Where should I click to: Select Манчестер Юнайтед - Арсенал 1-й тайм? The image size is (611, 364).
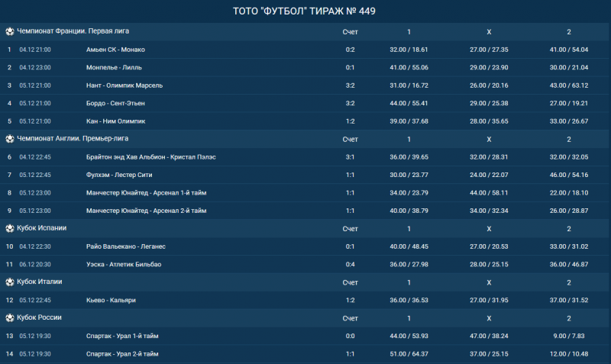pyautogui.click(x=146, y=193)
